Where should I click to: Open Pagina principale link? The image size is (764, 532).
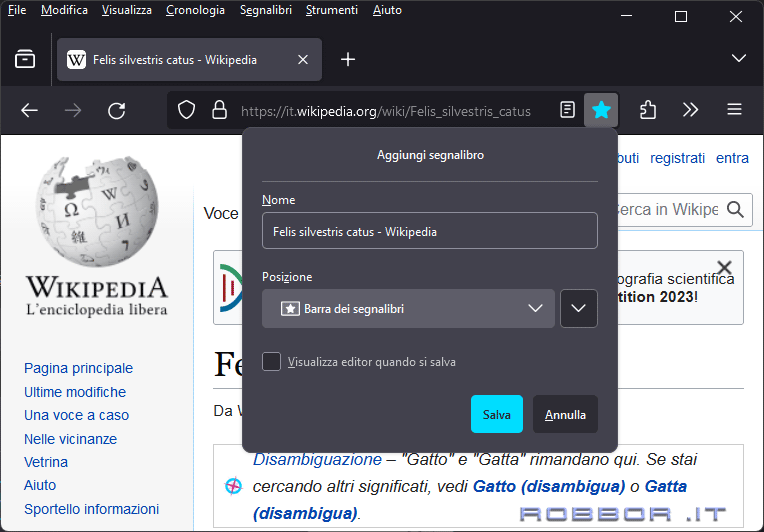pos(78,368)
